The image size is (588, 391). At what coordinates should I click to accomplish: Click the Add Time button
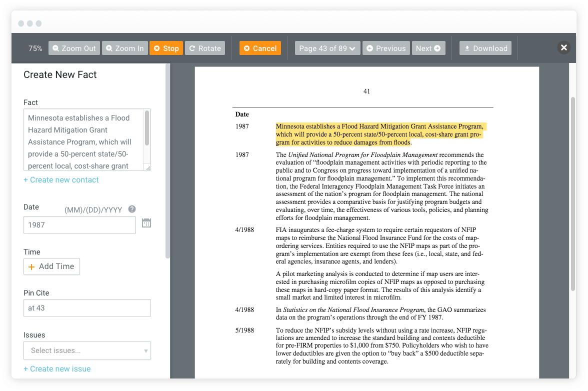pyautogui.click(x=51, y=266)
